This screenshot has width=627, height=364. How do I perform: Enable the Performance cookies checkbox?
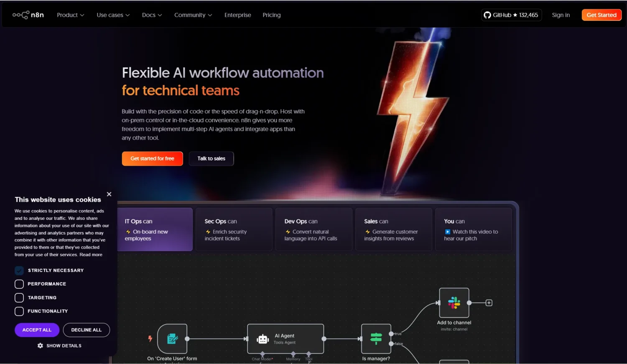pyautogui.click(x=19, y=284)
